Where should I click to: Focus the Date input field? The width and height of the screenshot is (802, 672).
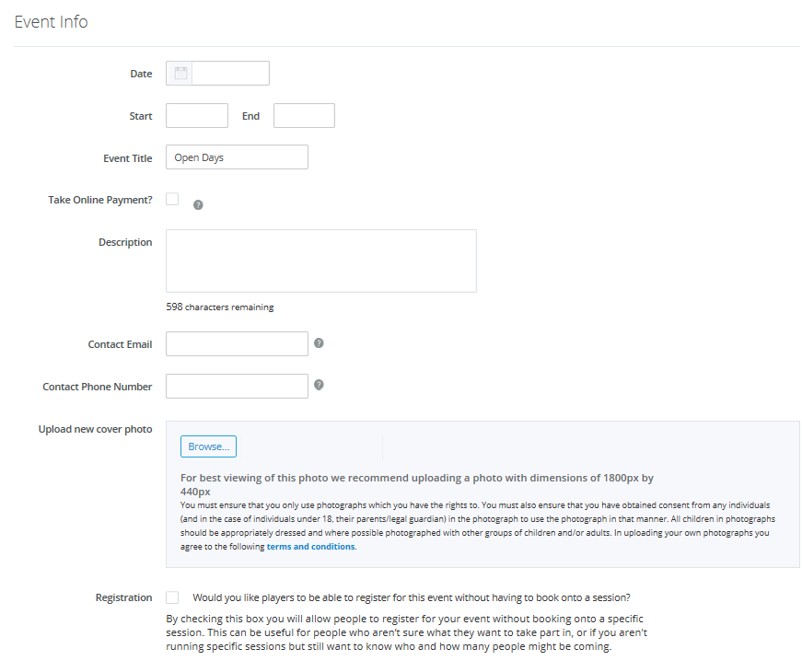click(x=231, y=73)
